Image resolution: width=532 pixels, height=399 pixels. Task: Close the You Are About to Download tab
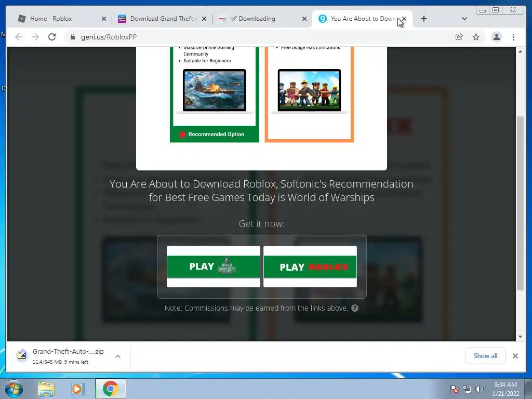click(x=404, y=19)
